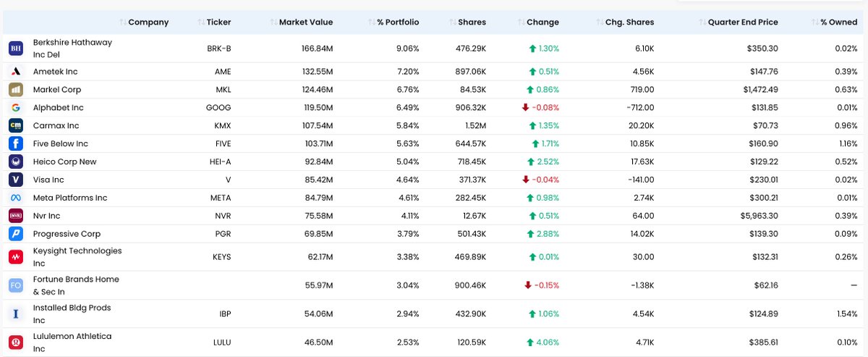Sort table by Market Value column

(301, 22)
